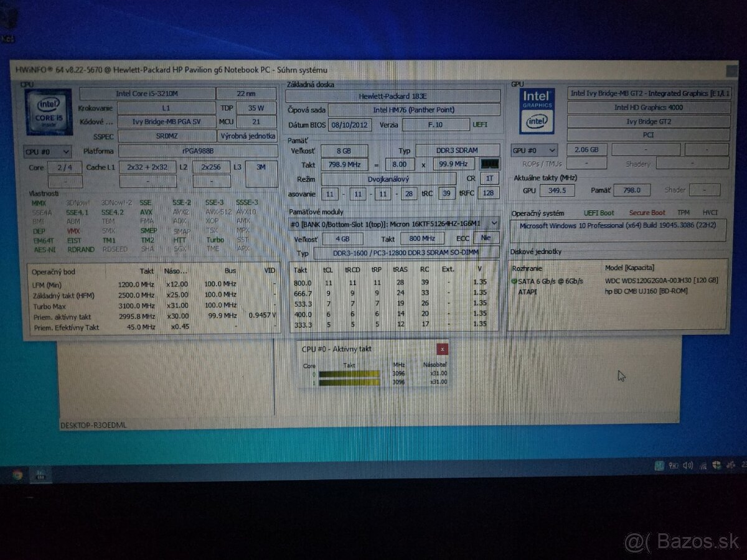Open the CPU #0 selector dropdown
This screenshot has height=560, width=747.
click(x=47, y=151)
